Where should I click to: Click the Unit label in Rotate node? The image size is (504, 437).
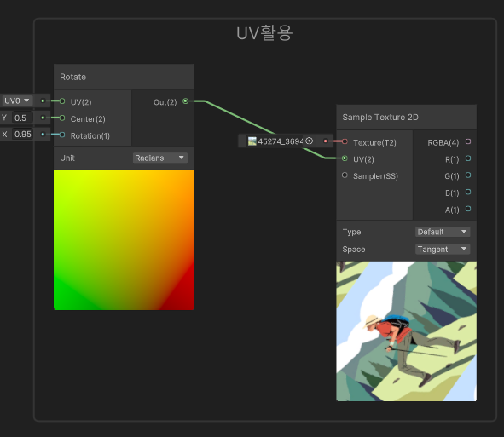click(67, 158)
